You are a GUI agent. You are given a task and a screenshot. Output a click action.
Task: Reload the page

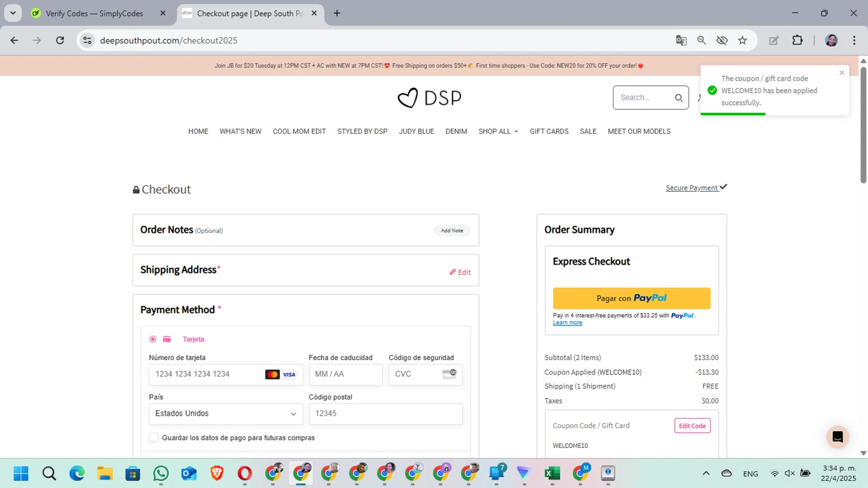(x=60, y=41)
